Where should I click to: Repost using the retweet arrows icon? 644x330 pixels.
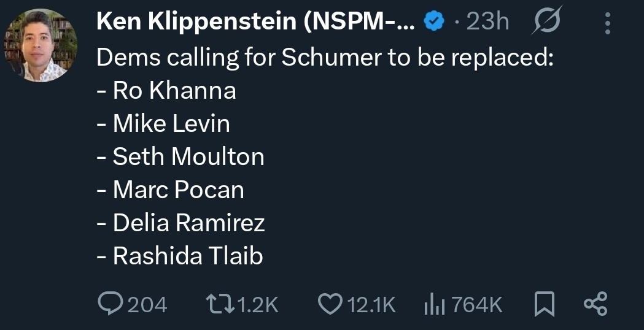[x=217, y=304]
